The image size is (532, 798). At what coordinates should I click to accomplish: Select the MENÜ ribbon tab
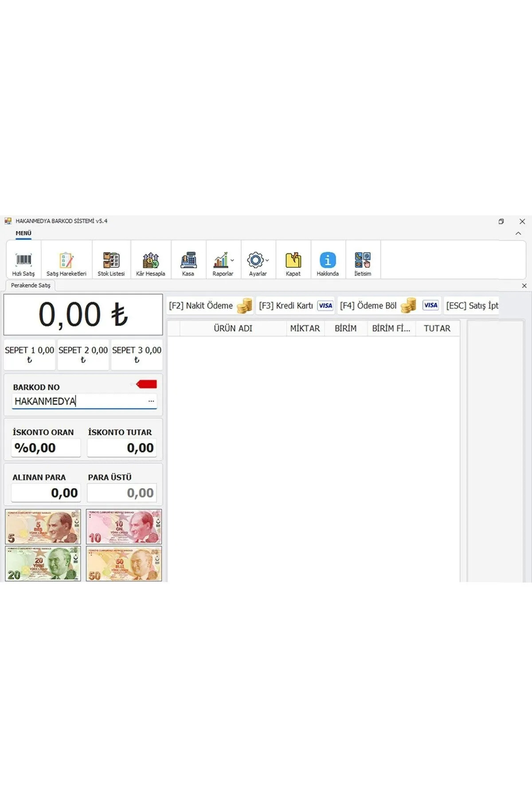[x=23, y=233]
